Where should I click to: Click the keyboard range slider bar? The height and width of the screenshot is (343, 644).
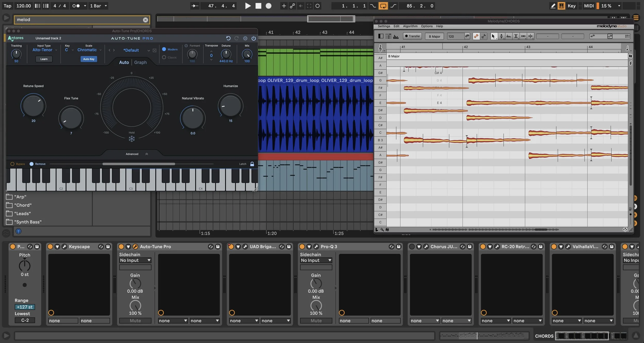tap(139, 164)
